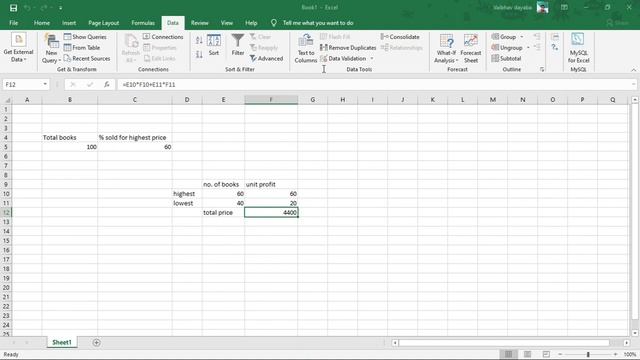Viewport: 640px width, 360px height.
Task: Switch to View tab
Action: (x=227, y=23)
